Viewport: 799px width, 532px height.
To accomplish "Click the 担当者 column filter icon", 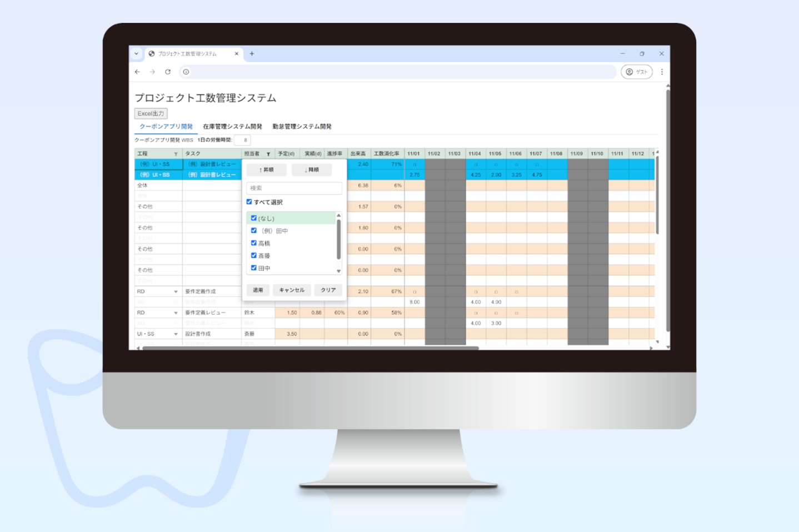I will coord(268,154).
